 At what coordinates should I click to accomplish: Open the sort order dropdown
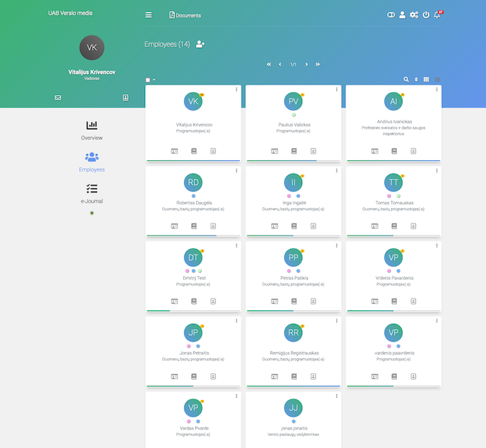tap(416, 79)
